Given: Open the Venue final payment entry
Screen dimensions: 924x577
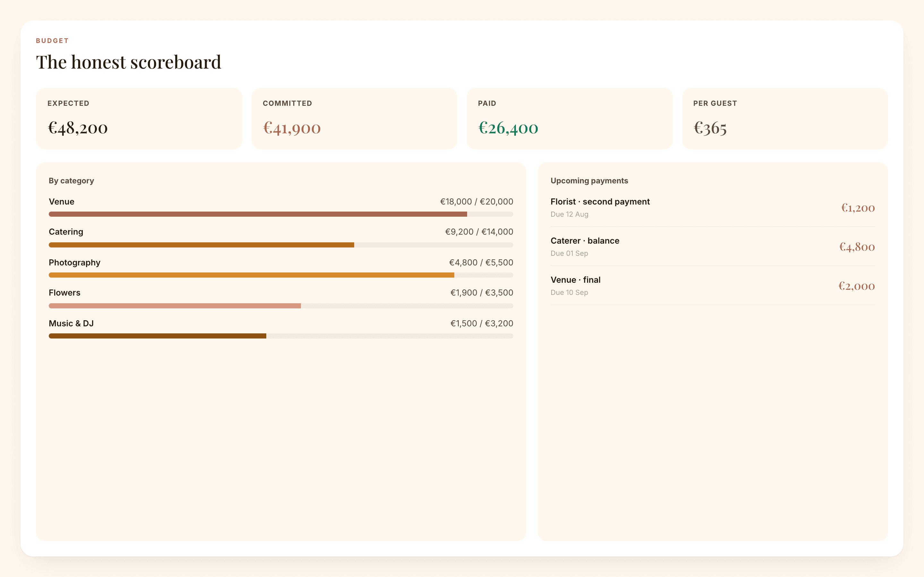Looking at the screenshot, I should 713,286.
